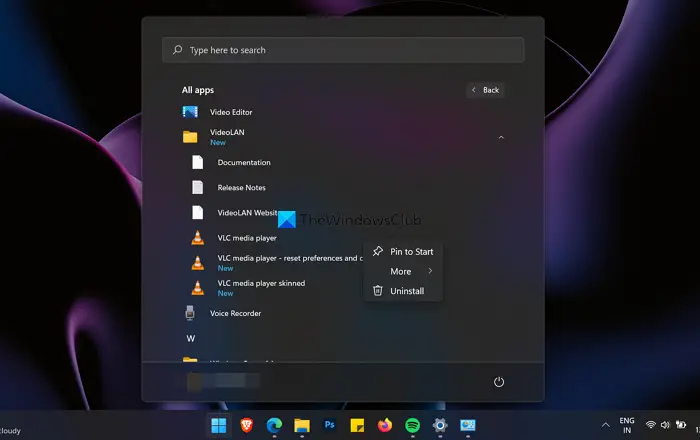Open Brave browser from taskbar
700x440 pixels.
246,425
